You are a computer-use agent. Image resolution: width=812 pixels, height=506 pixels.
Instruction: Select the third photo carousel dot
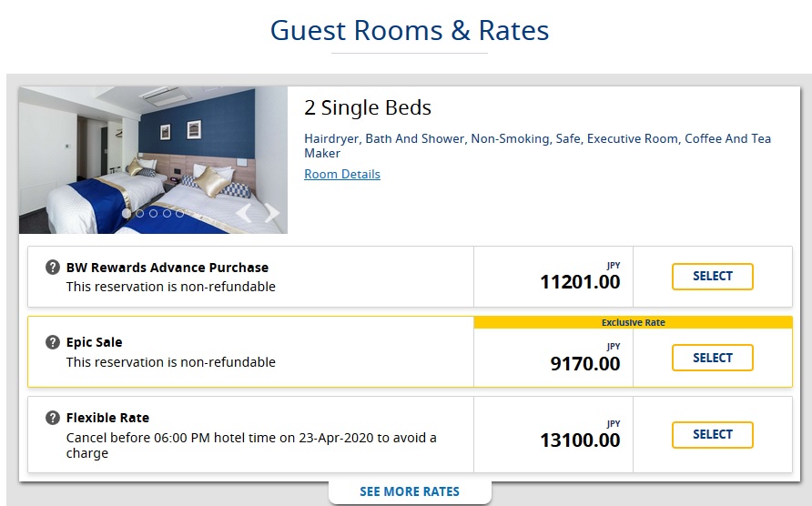click(x=153, y=213)
